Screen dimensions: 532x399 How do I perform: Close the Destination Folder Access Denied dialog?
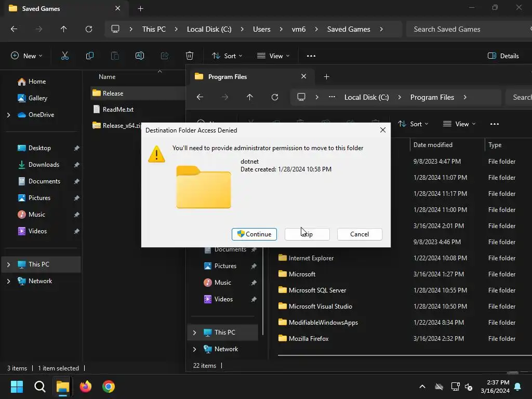(383, 130)
